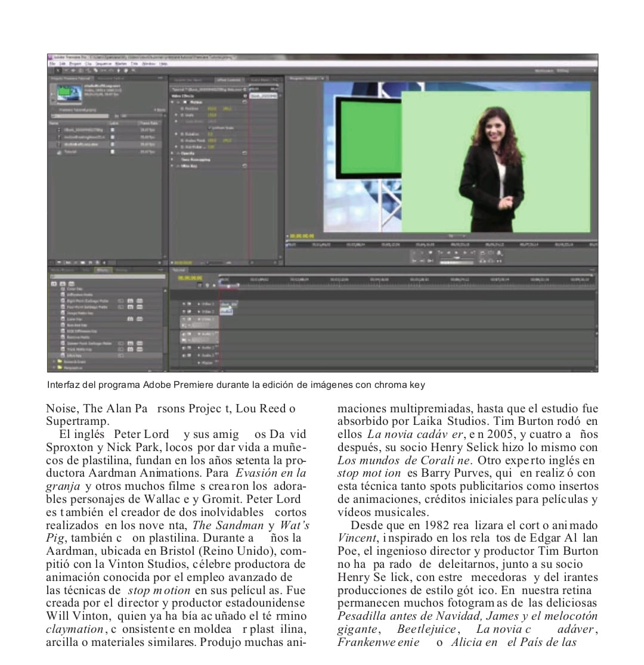The width and height of the screenshot is (644, 665).
Task: Click the Tutorial sequence icon in Project panel
Action: 58,152
